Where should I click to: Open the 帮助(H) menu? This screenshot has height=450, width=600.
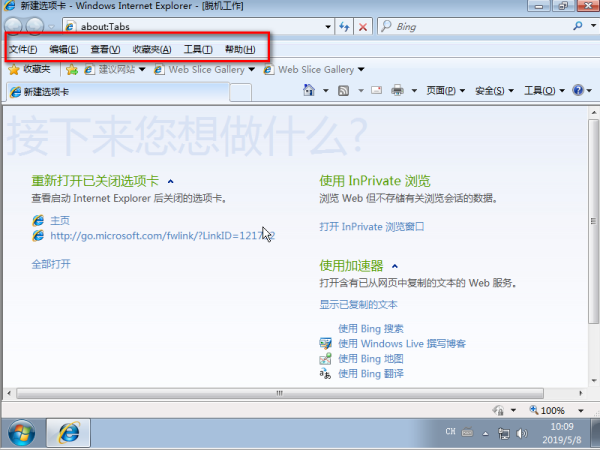click(x=240, y=49)
